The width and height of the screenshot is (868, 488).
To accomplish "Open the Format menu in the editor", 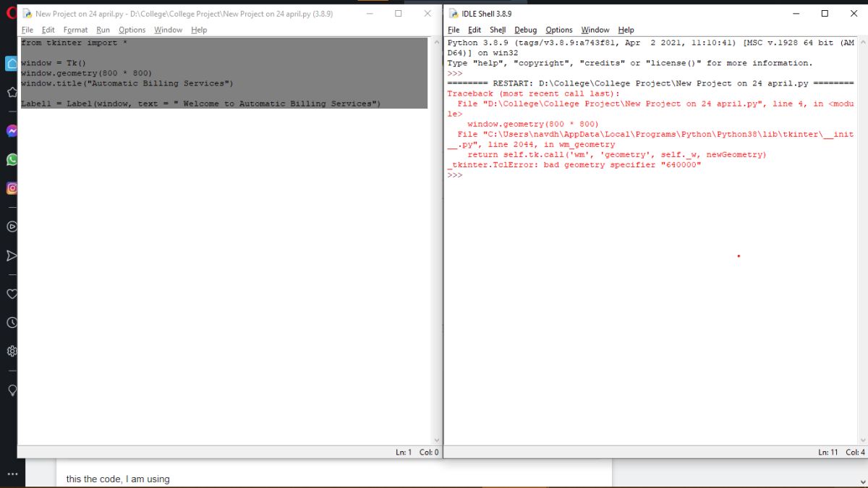I will click(75, 30).
